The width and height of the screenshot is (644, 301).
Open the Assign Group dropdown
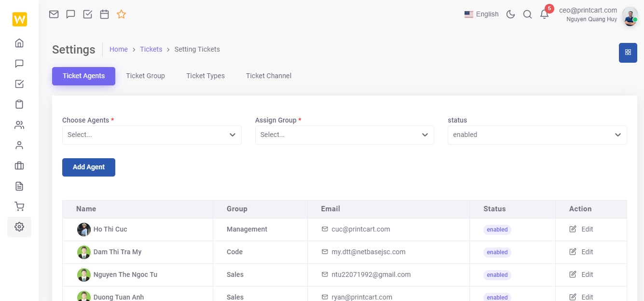(x=344, y=135)
